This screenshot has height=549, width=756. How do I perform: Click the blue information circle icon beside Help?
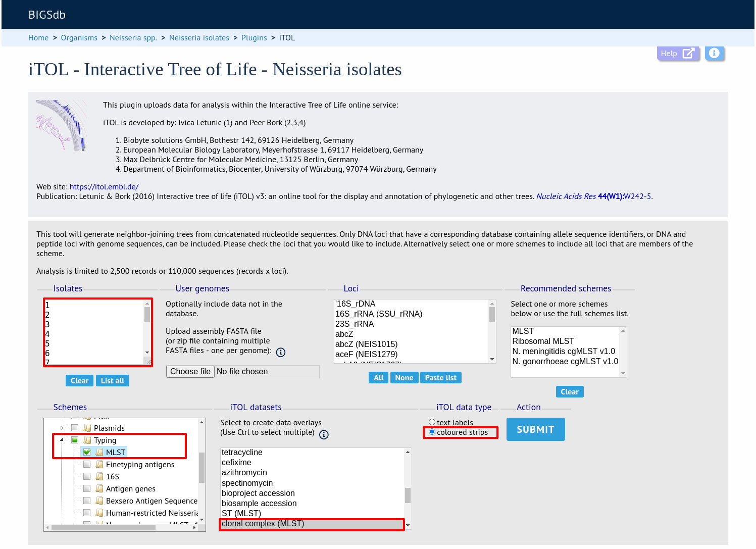pos(714,53)
